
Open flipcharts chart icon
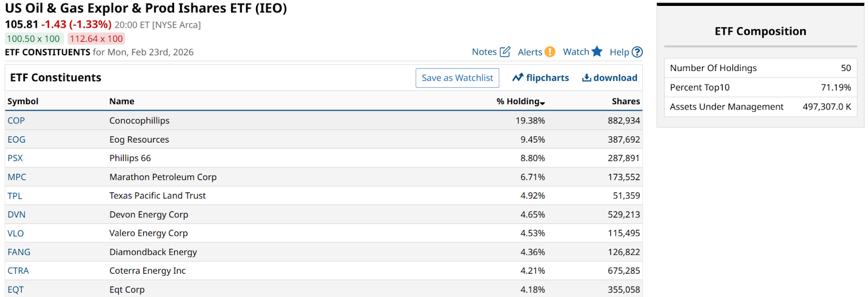click(518, 78)
